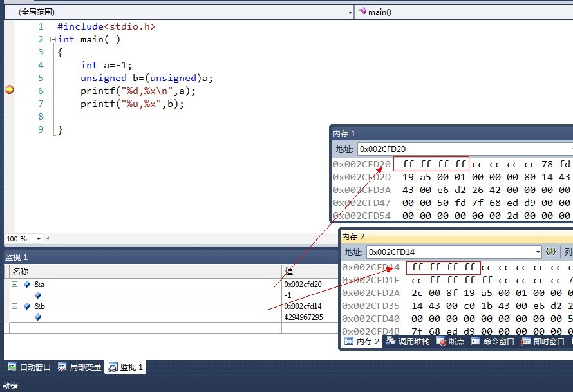Click line number 8 in the gutter

pyautogui.click(x=41, y=117)
